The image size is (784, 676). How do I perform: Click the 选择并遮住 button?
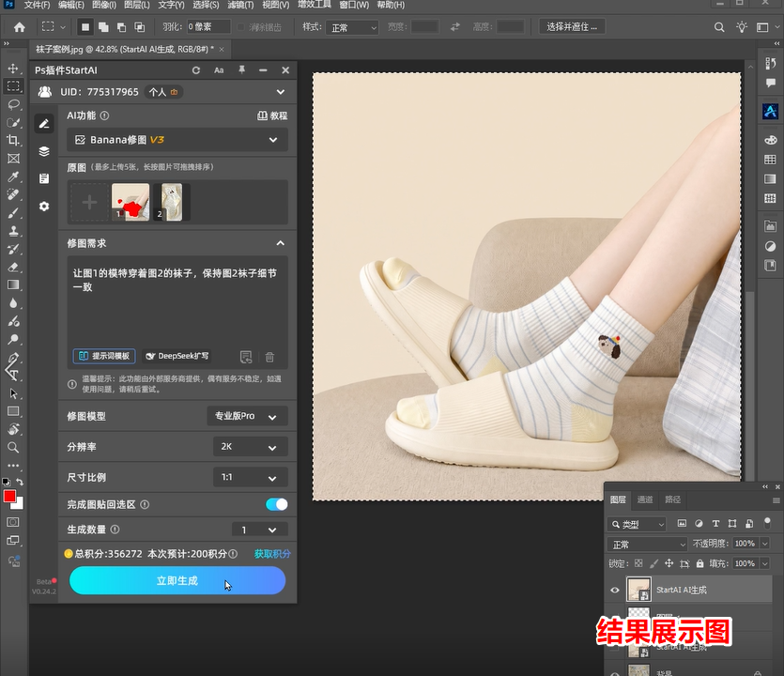click(x=572, y=27)
